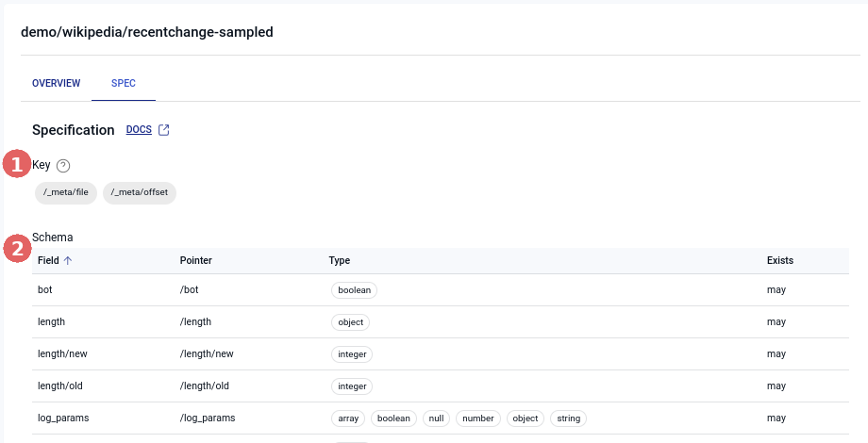
Task: Open the DOCS link
Action: (x=139, y=130)
